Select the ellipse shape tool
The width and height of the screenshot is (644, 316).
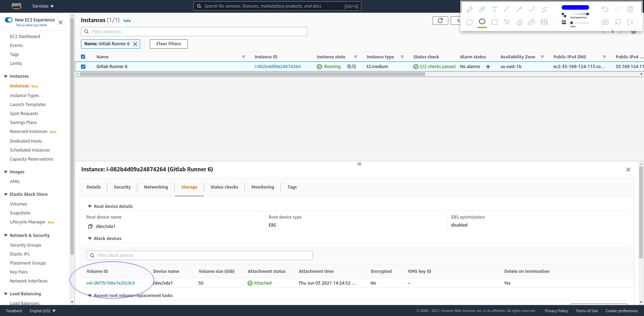pos(482,21)
